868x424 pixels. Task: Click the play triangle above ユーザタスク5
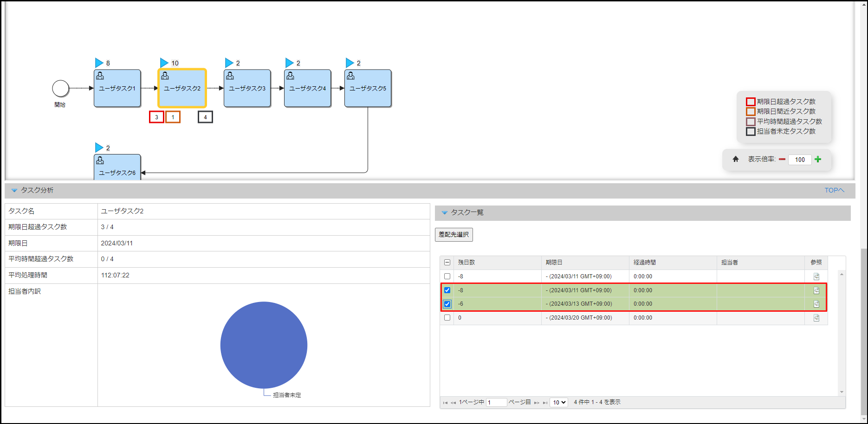pyautogui.click(x=350, y=63)
